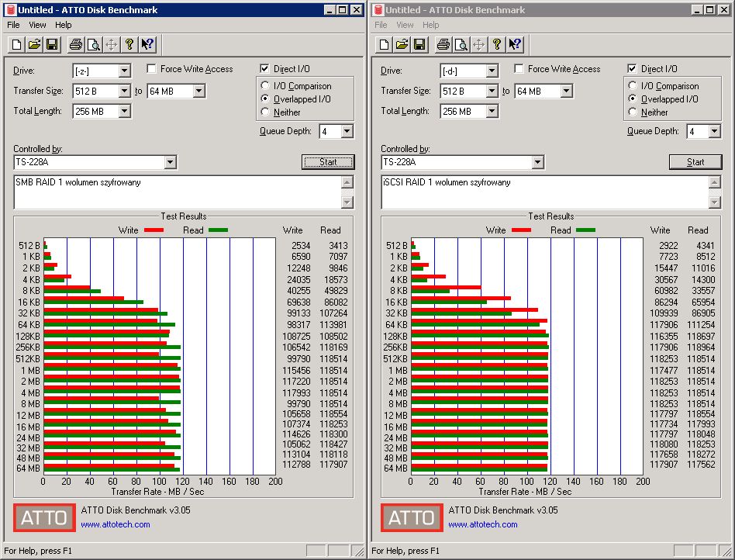Click ATTO logo in left window
735x560 pixels.
click(44, 517)
